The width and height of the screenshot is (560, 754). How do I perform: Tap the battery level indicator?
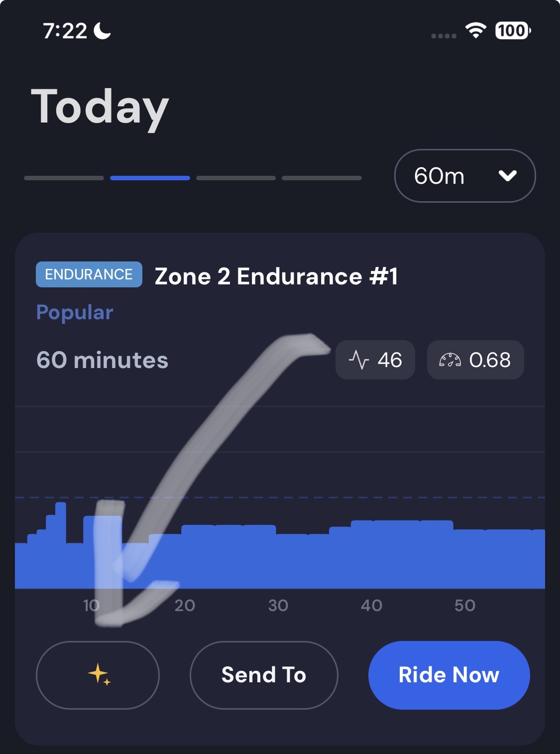[513, 31]
